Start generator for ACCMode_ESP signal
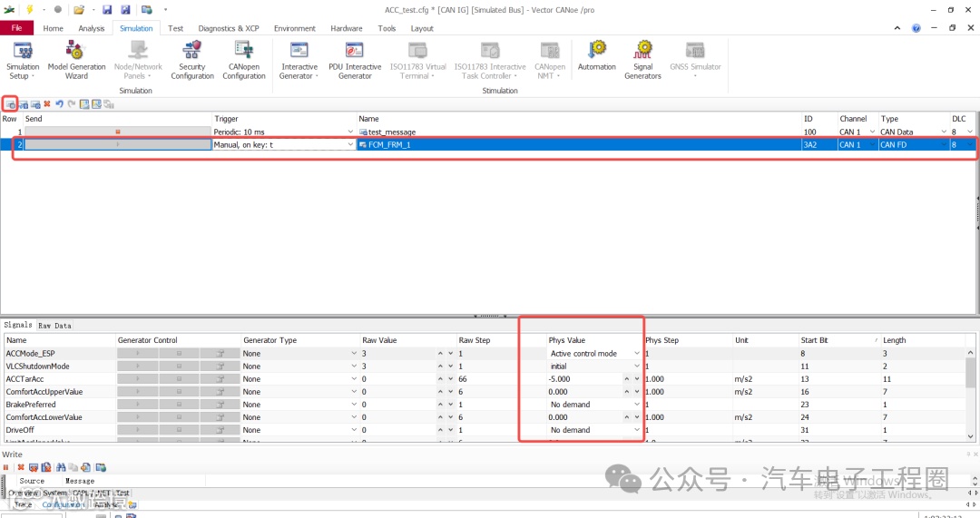This screenshot has height=518, width=980. coord(138,354)
